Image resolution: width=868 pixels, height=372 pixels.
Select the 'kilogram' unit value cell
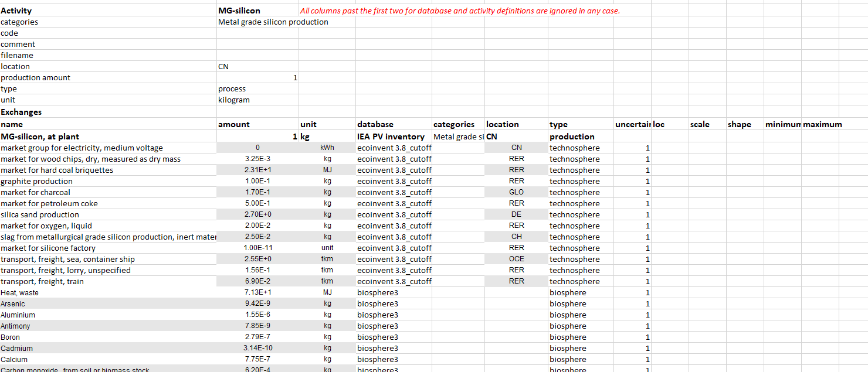coord(257,100)
